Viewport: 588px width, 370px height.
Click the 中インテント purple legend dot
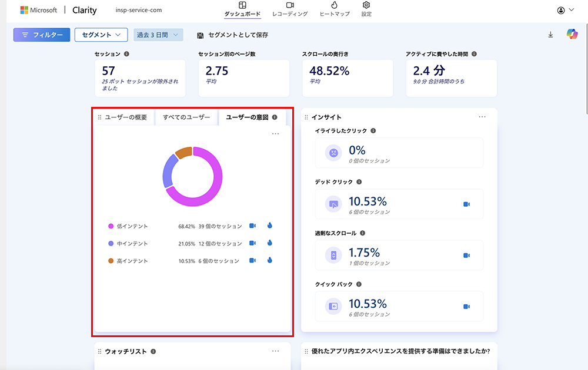pyautogui.click(x=111, y=243)
